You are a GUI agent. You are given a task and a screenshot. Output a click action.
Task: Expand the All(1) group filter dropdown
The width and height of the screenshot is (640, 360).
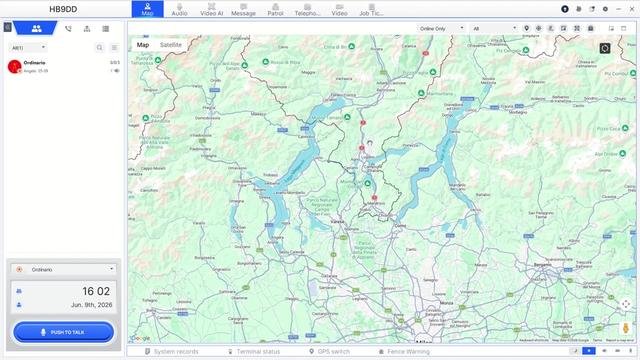(28, 48)
